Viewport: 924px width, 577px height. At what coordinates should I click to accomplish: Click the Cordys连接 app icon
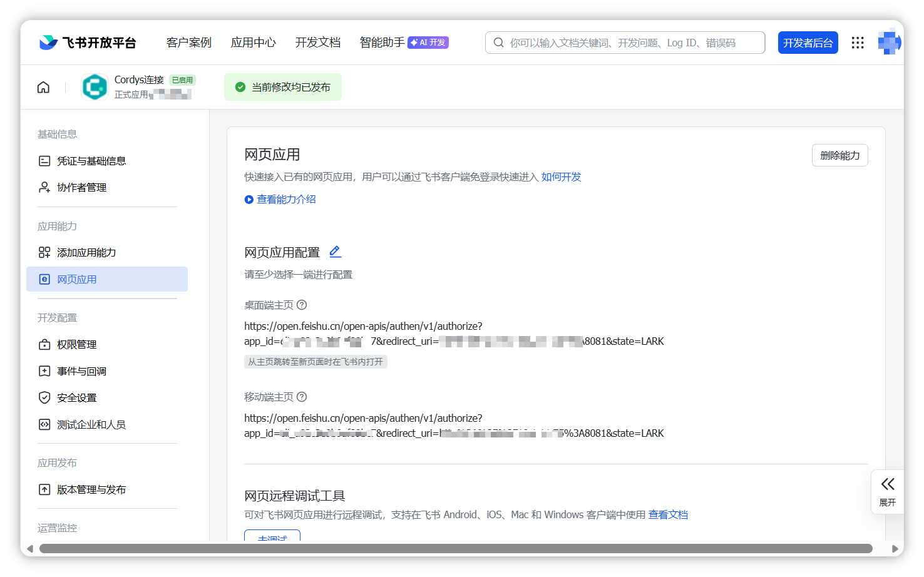[95, 87]
